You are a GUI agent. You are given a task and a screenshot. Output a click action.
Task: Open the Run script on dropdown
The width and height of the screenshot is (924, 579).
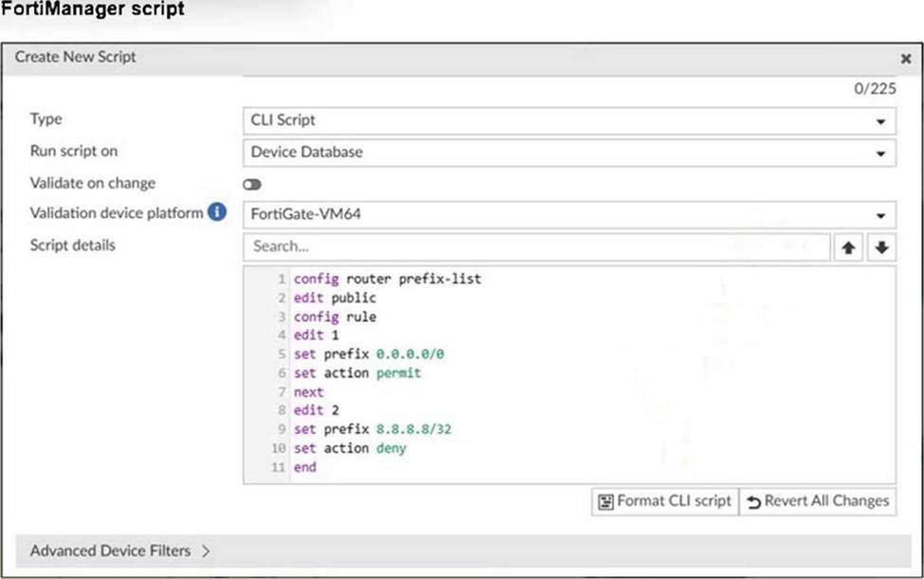[569, 152]
